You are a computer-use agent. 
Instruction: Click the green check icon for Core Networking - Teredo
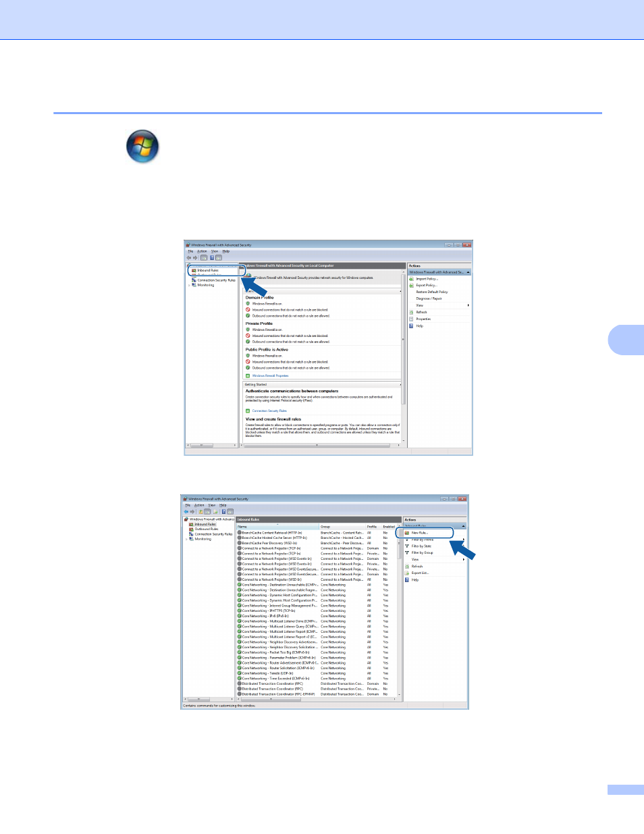tap(240, 673)
